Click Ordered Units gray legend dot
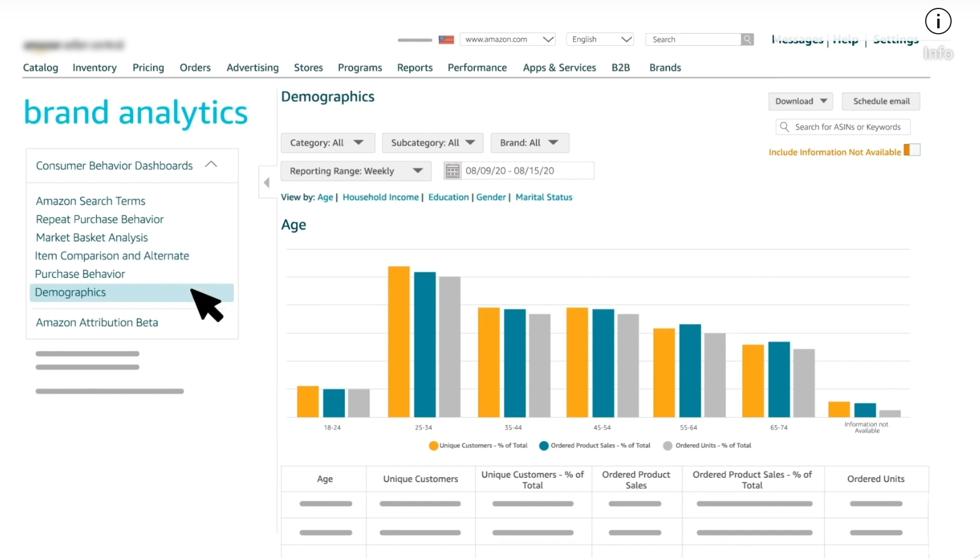980x558 pixels. [667, 446]
